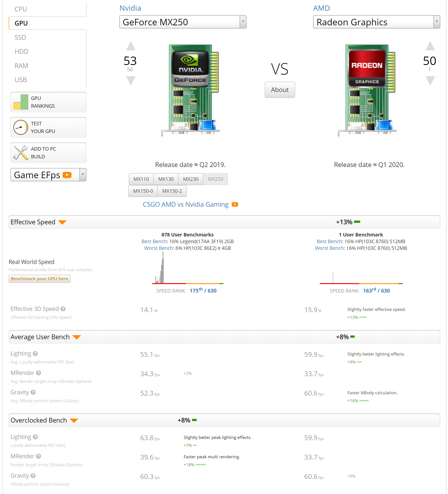Click the Average User Bench +8% indicator

pos(345,337)
